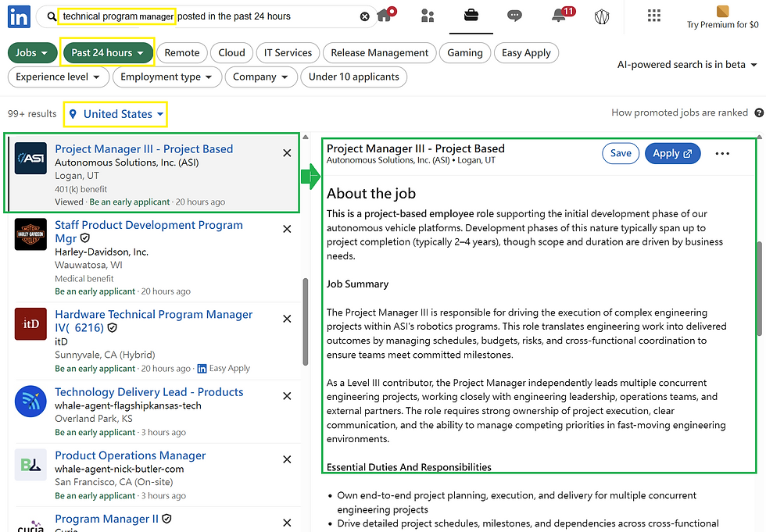Go to Home feed icon
Viewport: 766px width, 532px height.
pos(385,15)
